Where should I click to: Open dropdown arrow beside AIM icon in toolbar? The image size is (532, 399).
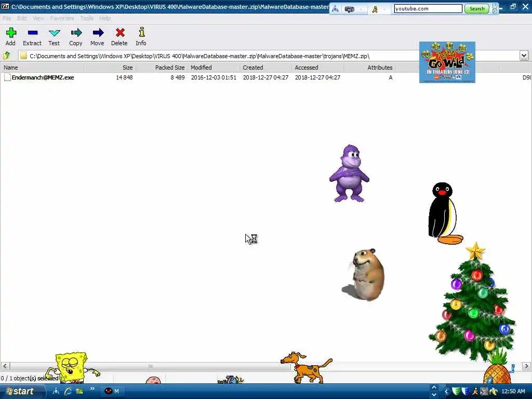384,9
